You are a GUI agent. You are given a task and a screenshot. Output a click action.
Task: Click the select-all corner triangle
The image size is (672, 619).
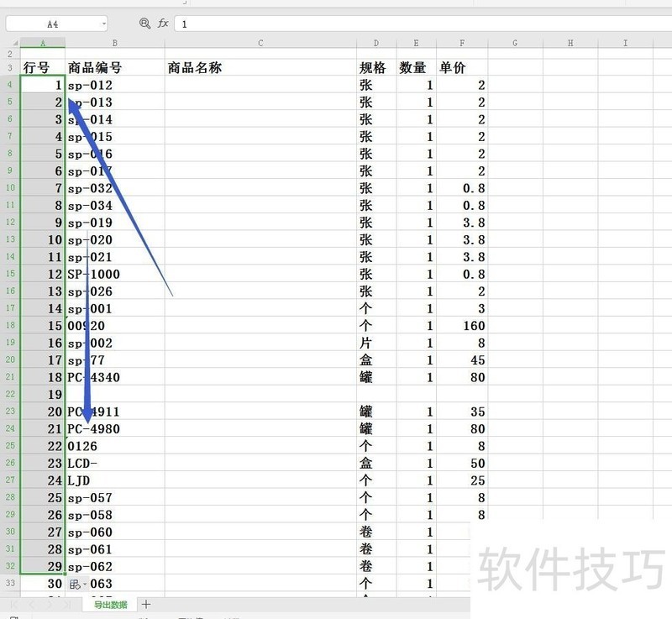tap(14, 43)
